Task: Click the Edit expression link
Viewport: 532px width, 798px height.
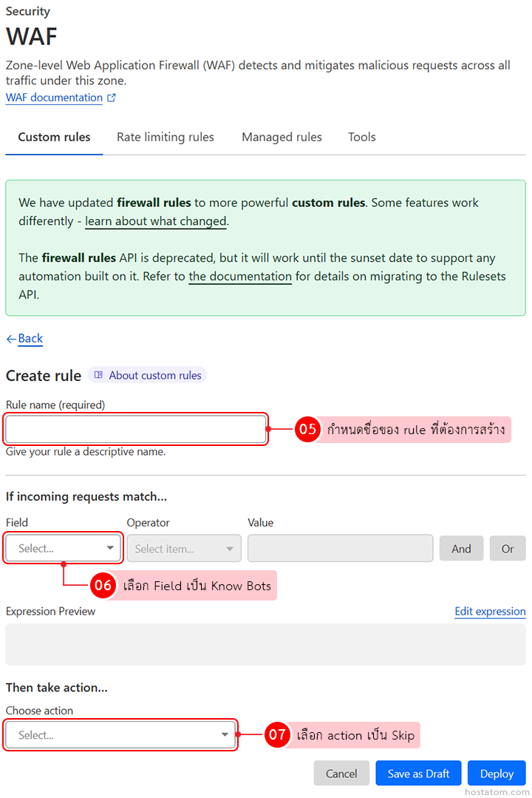Action: tap(490, 612)
